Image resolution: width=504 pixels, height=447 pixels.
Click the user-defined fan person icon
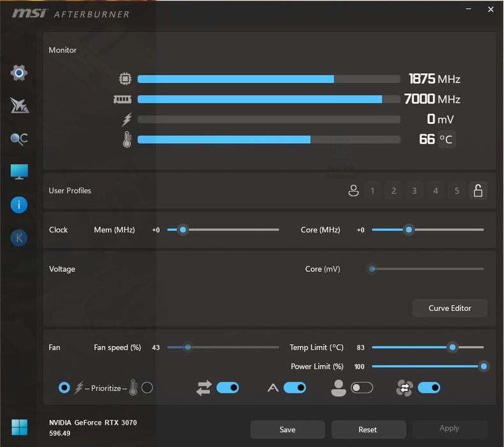pyautogui.click(x=339, y=388)
